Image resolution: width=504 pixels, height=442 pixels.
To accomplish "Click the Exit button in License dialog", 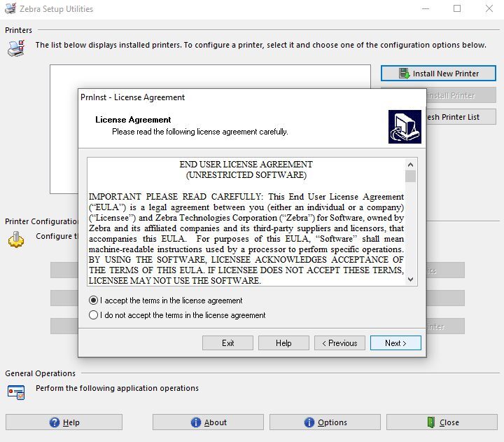I will point(228,343).
